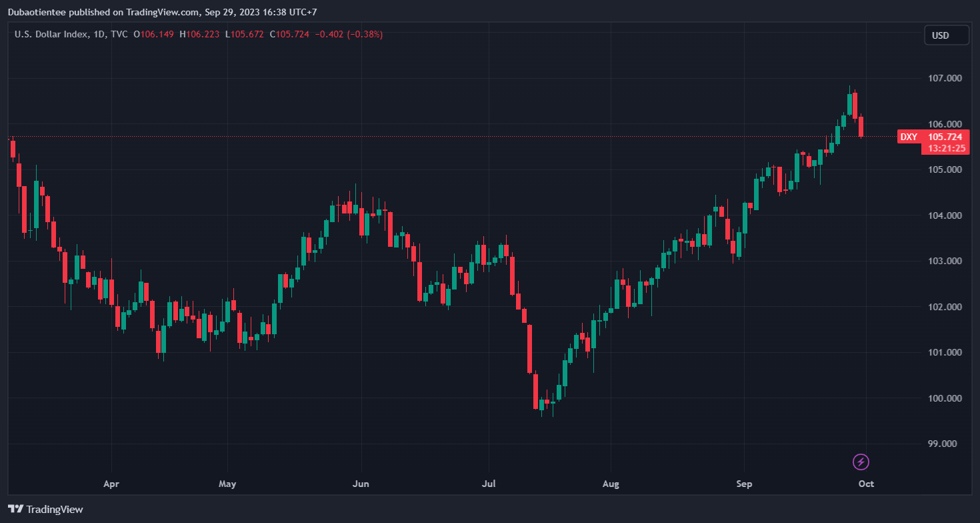Click the 103.000 price axis label
This screenshot has height=523, width=980.
(x=945, y=261)
